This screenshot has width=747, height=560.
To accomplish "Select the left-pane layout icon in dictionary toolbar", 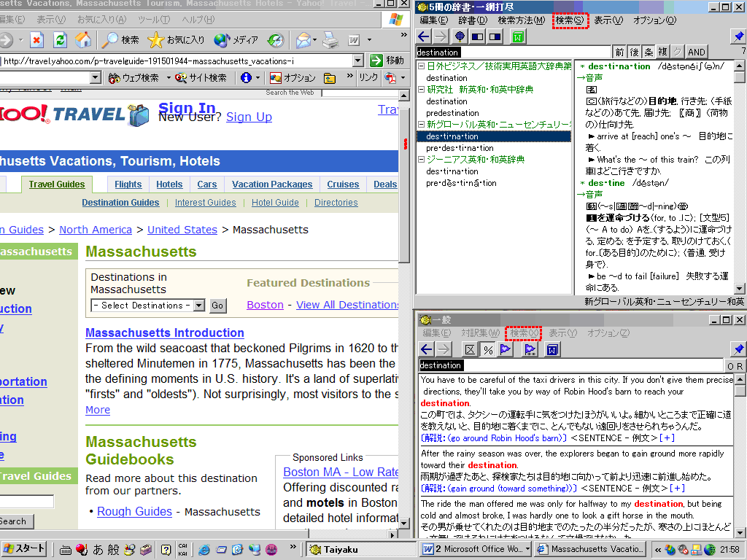I will [477, 36].
